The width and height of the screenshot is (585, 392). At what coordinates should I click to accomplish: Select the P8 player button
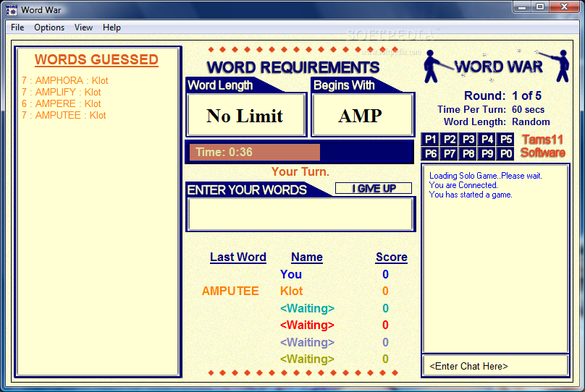point(468,153)
